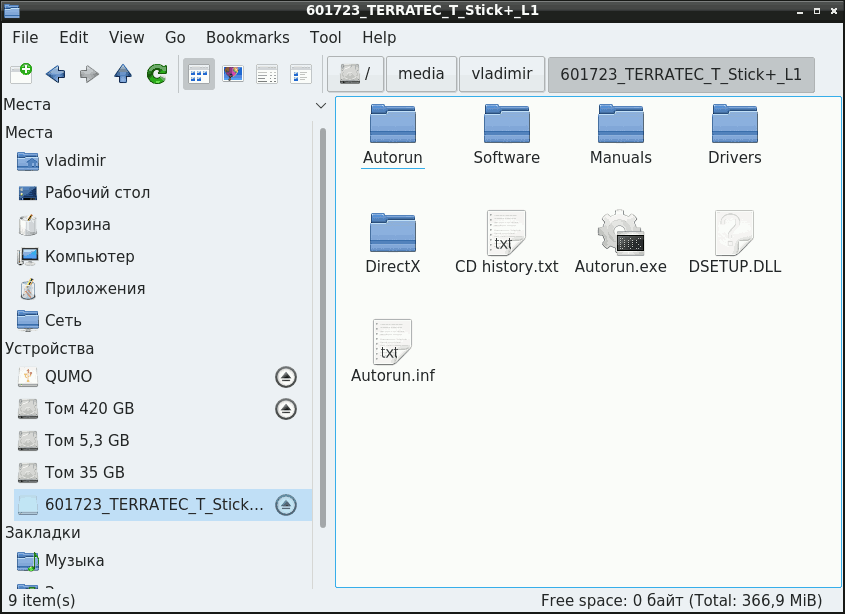Click the 'Software' folder name label
This screenshot has width=845, height=614.
pyautogui.click(x=507, y=157)
